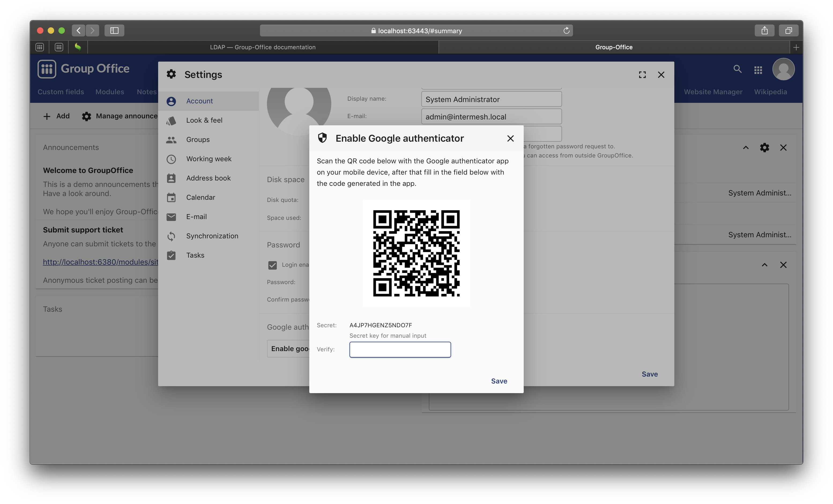Open the Look & feel settings
The height and width of the screenshot is (504, 833).
click(208, 120)
